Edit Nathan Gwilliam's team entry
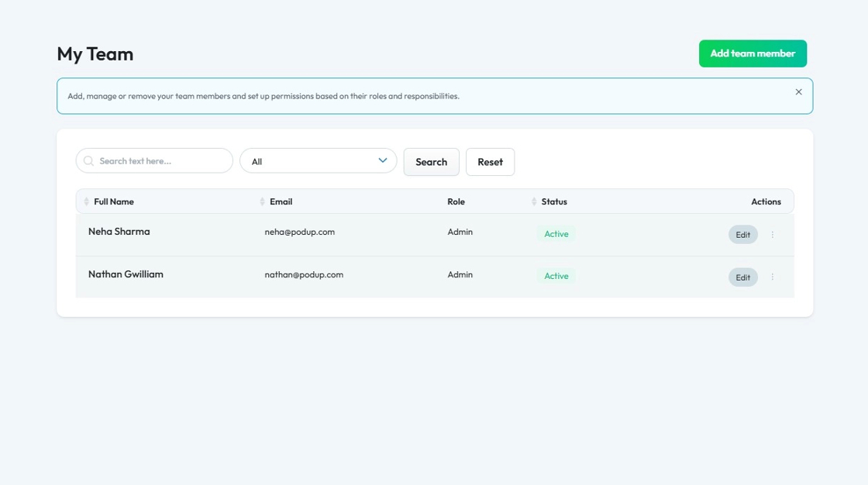The image size is (868, 485). (742, 277)
